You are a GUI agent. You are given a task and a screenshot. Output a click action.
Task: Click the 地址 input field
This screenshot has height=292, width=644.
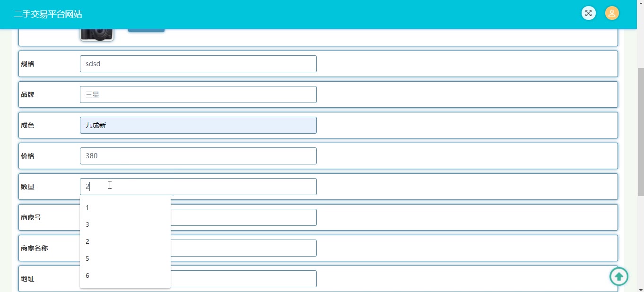click(x=243, y=279)
